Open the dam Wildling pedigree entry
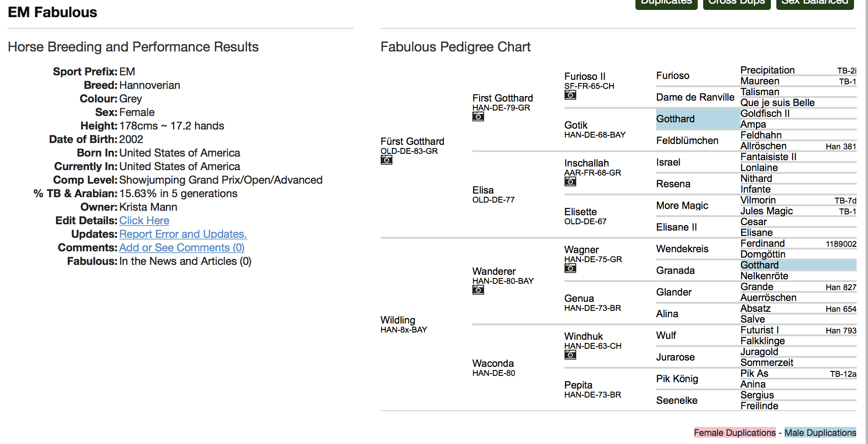868x444 pixels. (x=397, y=320)
